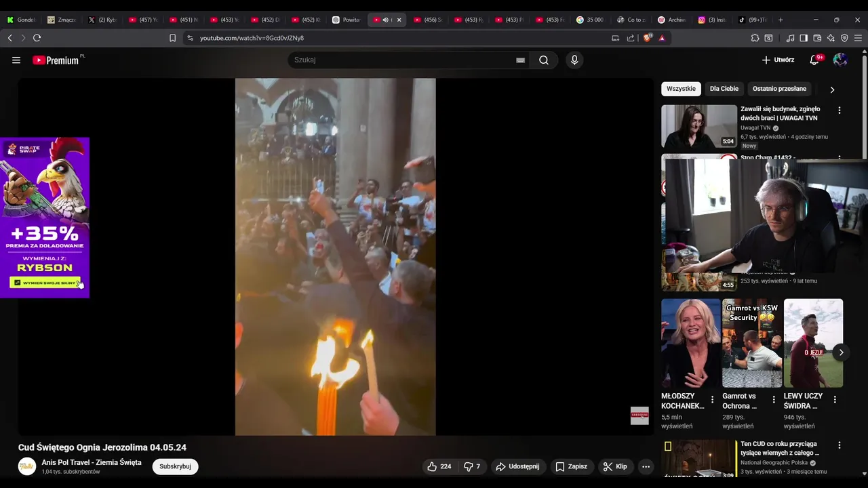Image resolution: width=868 pixels, height=488 pixels.
Task: Switch to the Gondek Kick tab
Action: tap(22, 20)
